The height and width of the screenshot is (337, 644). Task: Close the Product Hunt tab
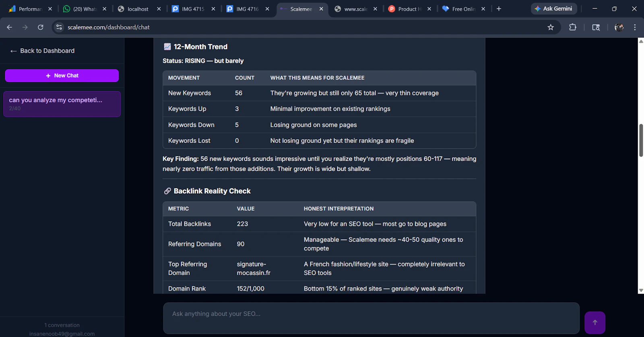point(429,9)
